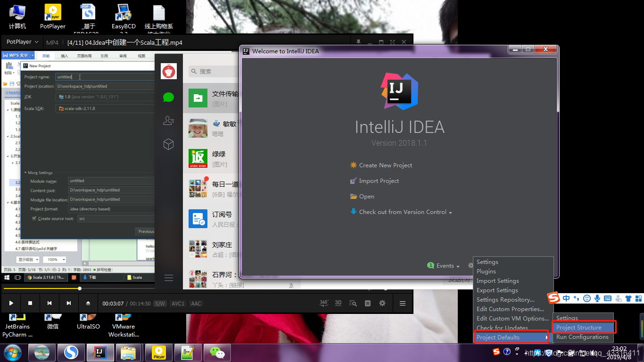Toggle 360 degree video mode

coord(324,303)
